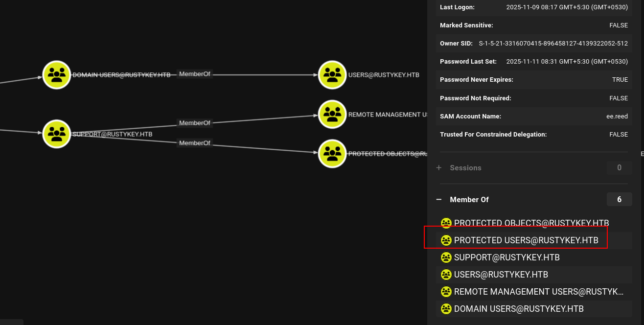The height and width of the screenshot is (325, 644).
Task: Click group icon beside DOMAIN USERS list entry
Action: coord(446,309)
